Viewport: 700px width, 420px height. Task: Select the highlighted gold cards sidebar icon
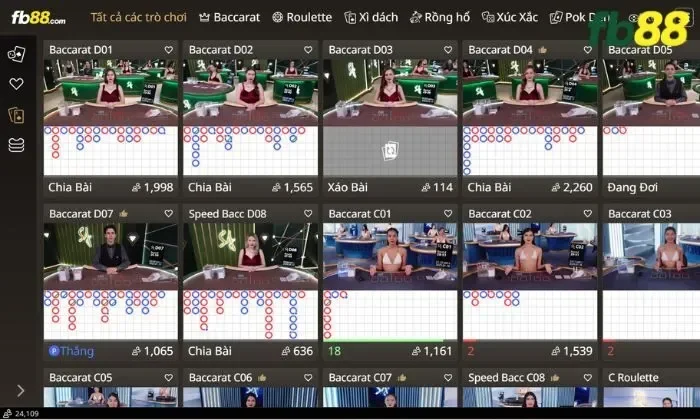(x=16, y=115)
